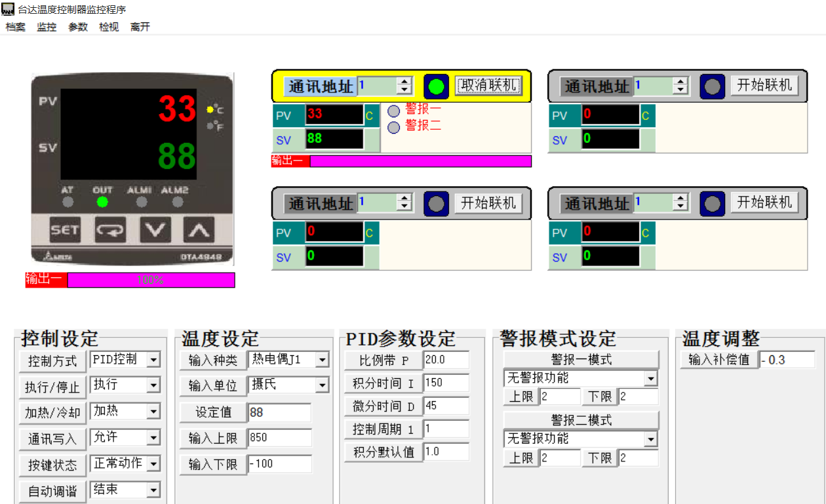Click the 自动调谐 button
Image resolution: width=826 pixels, height=504 pixels.
(52, 492)
